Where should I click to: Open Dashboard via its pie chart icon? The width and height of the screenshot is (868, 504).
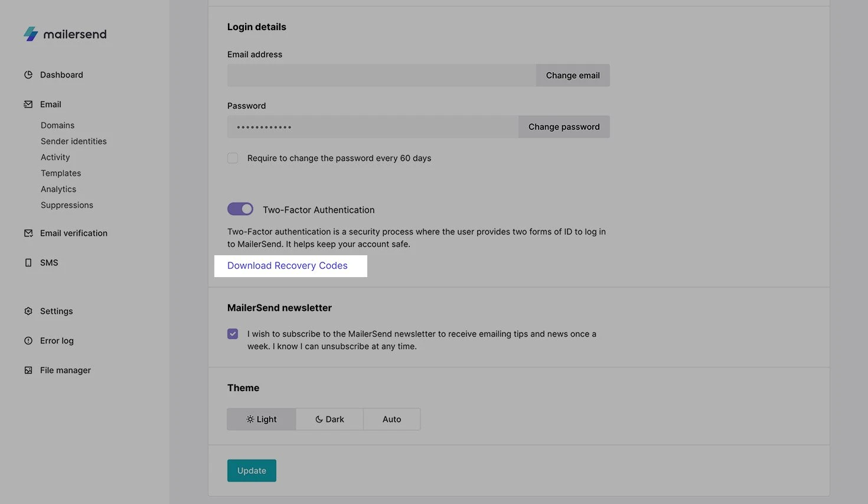28,75
